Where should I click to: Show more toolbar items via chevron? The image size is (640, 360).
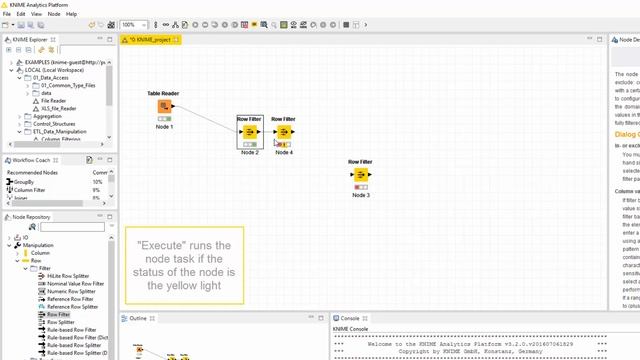click(x=366, y=25)
